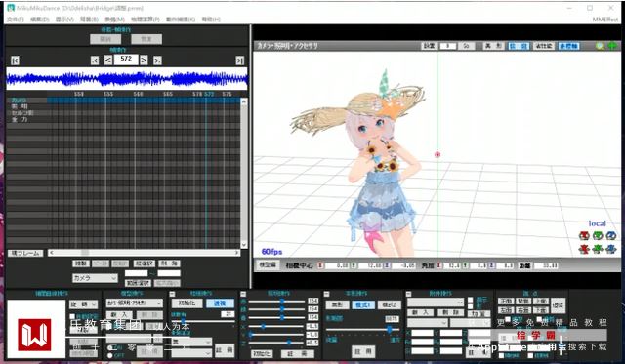The image size is (625, 364).
Task: Open the カメラ dropdown below the timeline
Action: [95, 278]
